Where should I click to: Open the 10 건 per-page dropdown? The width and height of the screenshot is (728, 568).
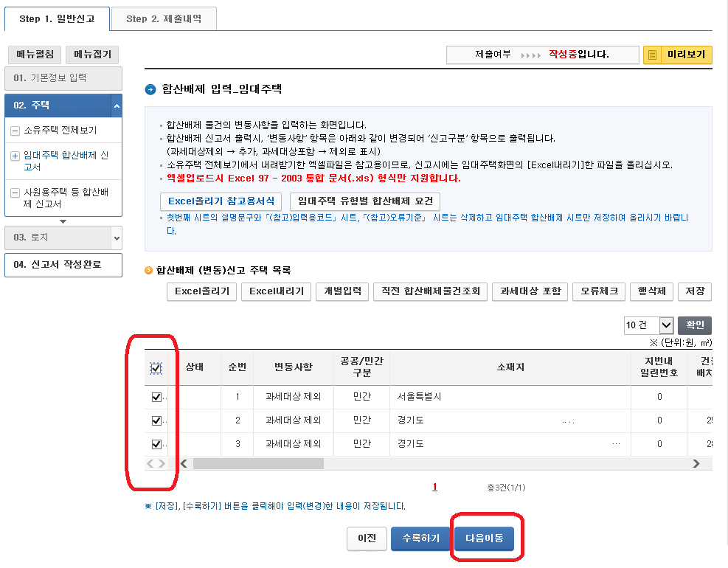pyautogui.click(x=648, y=325)
